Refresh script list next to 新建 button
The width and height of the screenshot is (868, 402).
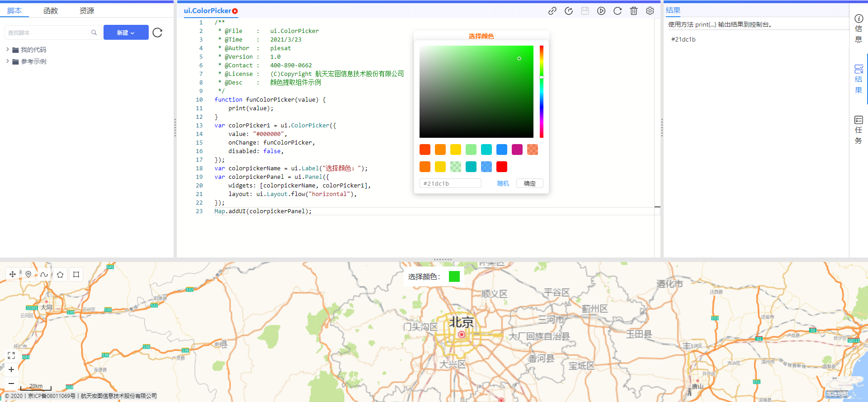(157, 33)
